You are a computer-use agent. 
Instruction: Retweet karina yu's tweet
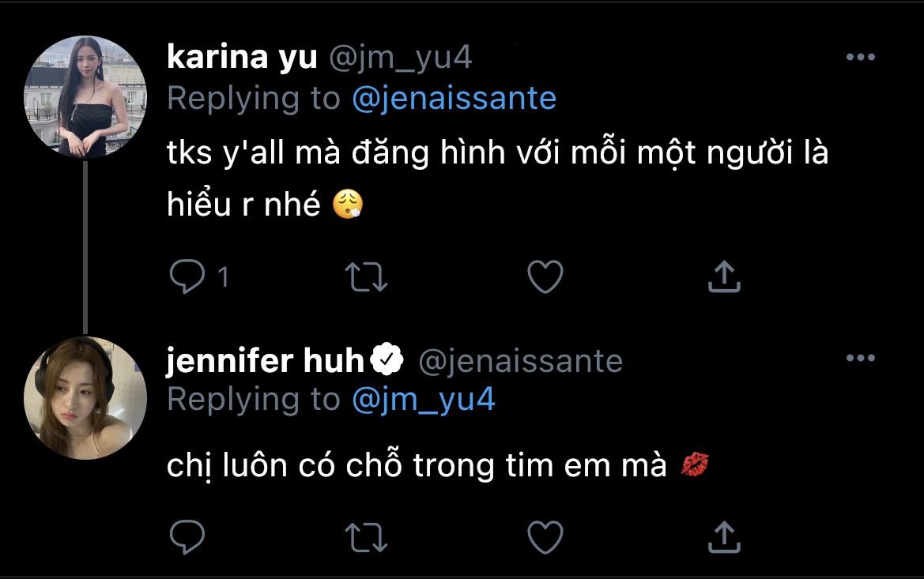[x=366, y=276]
